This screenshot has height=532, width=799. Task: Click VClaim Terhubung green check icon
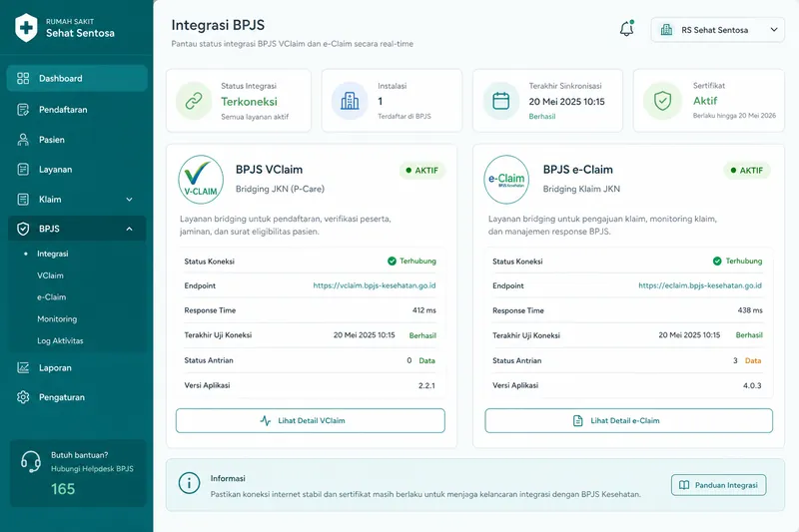[392, 262]
